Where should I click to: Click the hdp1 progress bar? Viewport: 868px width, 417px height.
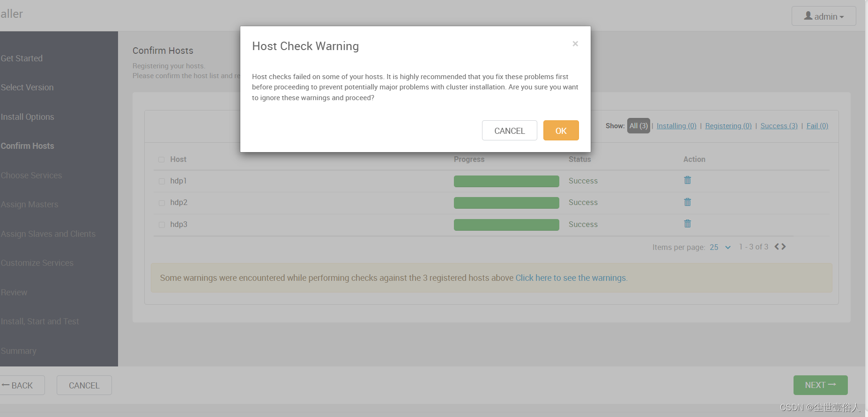click(506, 181)
